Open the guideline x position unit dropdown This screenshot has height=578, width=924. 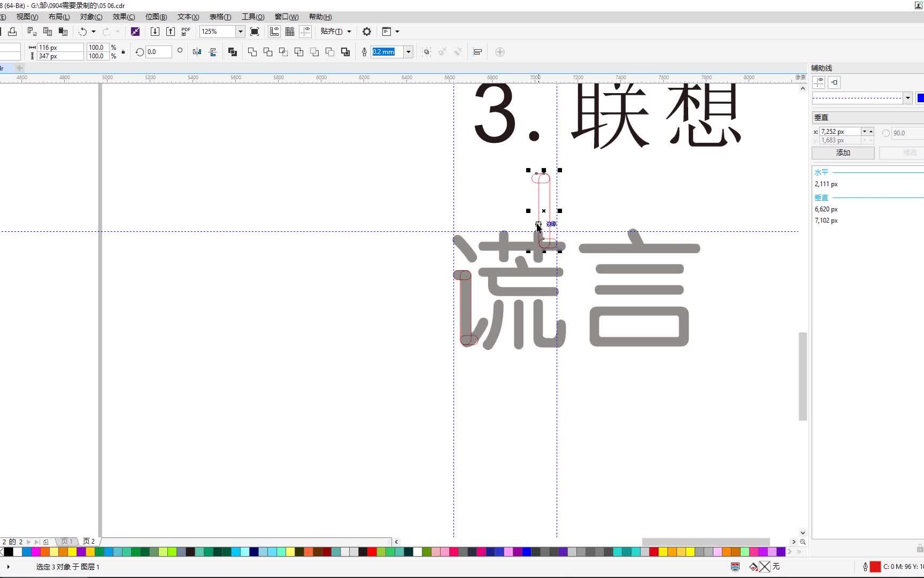[864, 131]
